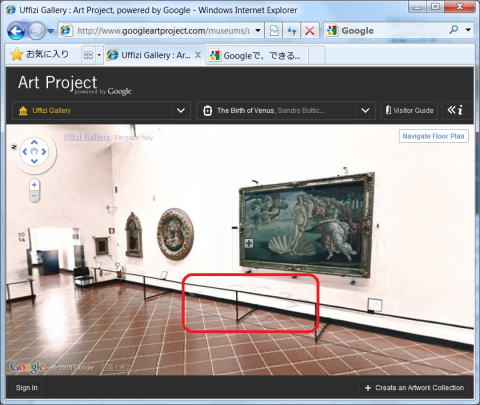Open the Uffizi Gallery museum dropdown
The height and width of the screenshot is (405, 480).
101,110
